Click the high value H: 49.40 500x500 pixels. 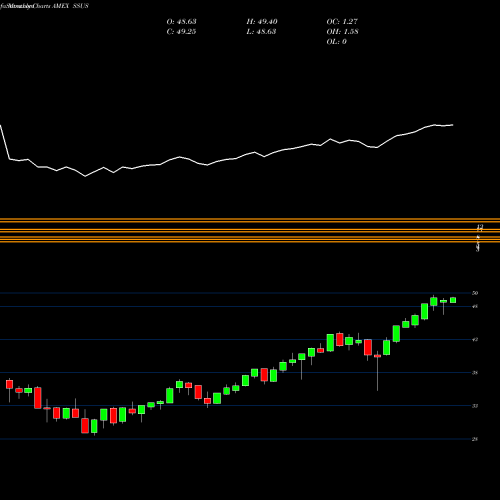click(x=262, y=22)
